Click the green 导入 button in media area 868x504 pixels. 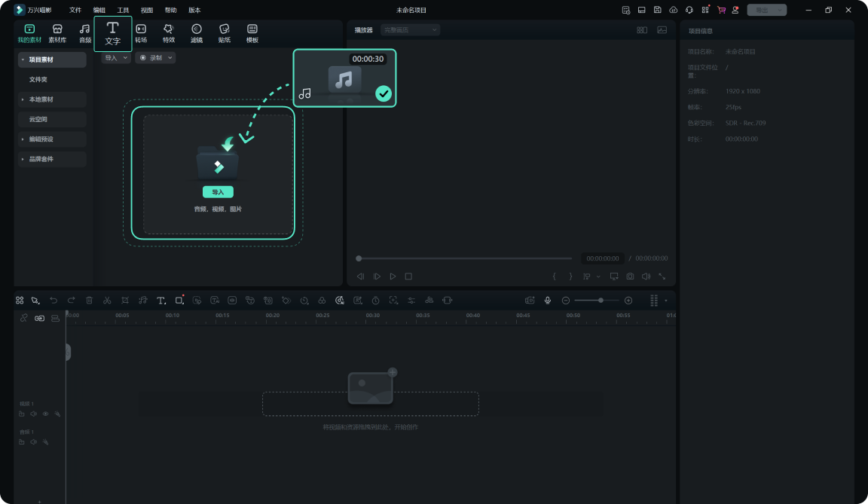pyautogui.click(x=218, y=192)
